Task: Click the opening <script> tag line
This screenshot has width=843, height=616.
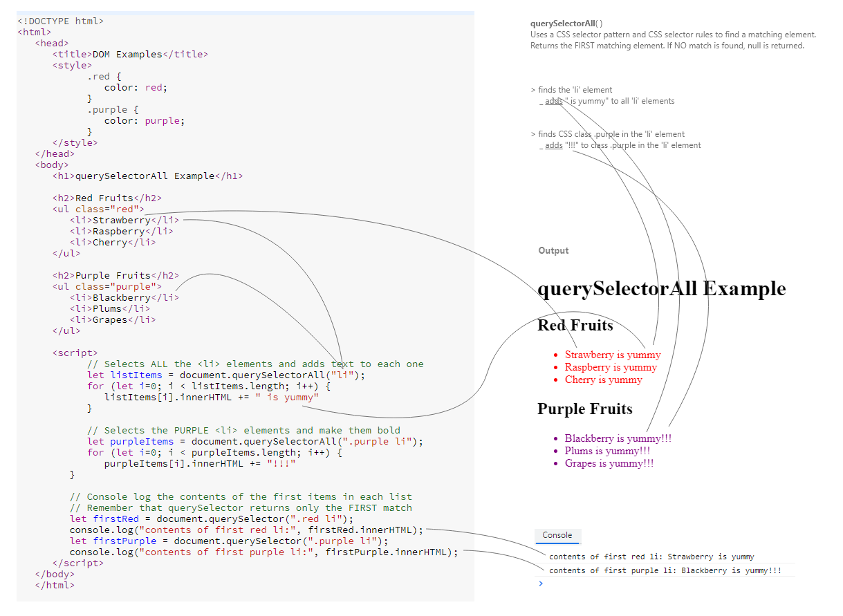Action: pos(75,353)
